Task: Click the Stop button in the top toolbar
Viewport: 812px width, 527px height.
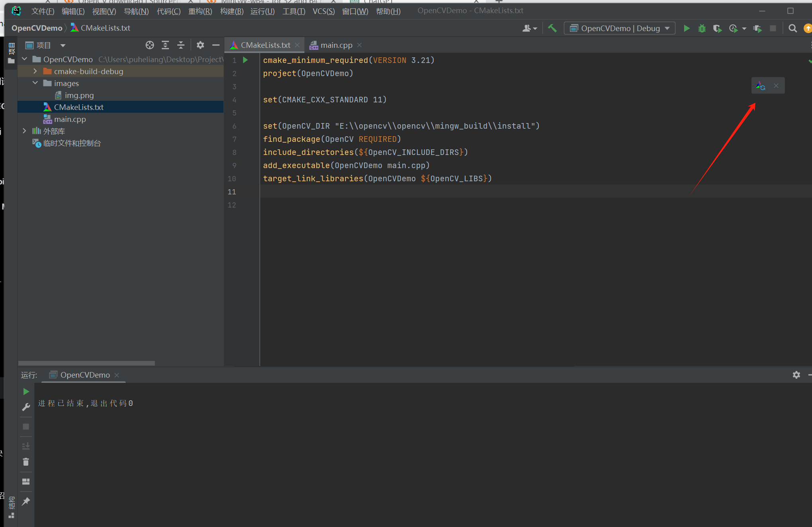Action: click(773, 28)
